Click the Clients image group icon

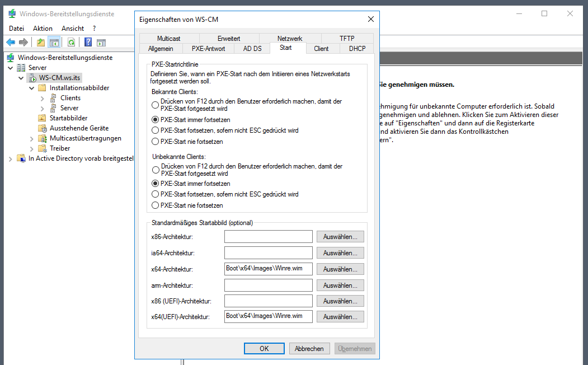click(x=53, y=98)
